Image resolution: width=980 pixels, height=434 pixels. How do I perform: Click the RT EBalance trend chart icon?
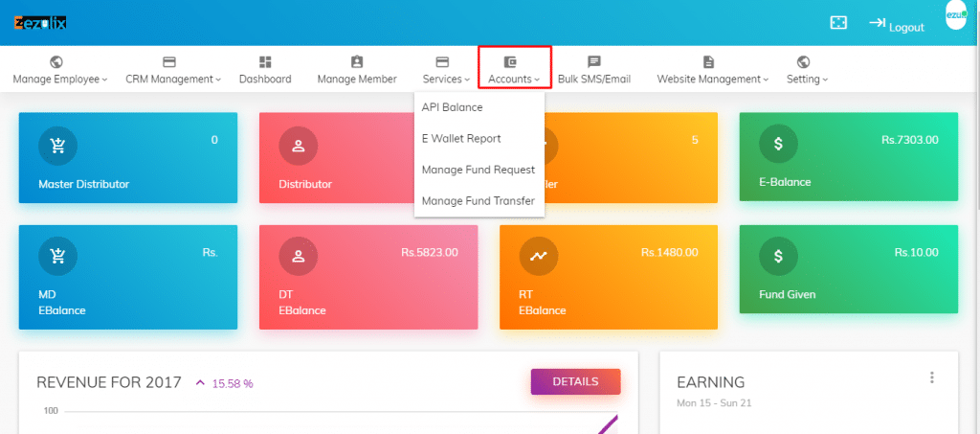pyautogui.click(x=538, y=257)
